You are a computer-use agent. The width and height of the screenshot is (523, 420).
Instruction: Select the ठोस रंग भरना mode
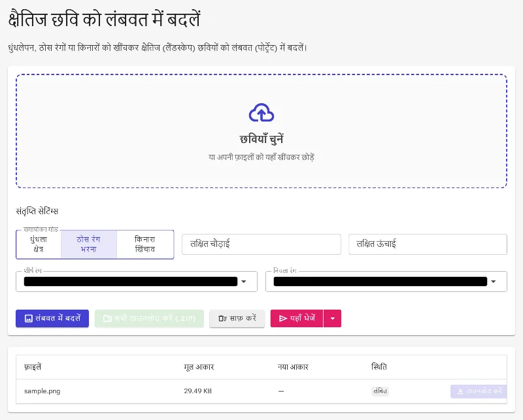[89, 244]
